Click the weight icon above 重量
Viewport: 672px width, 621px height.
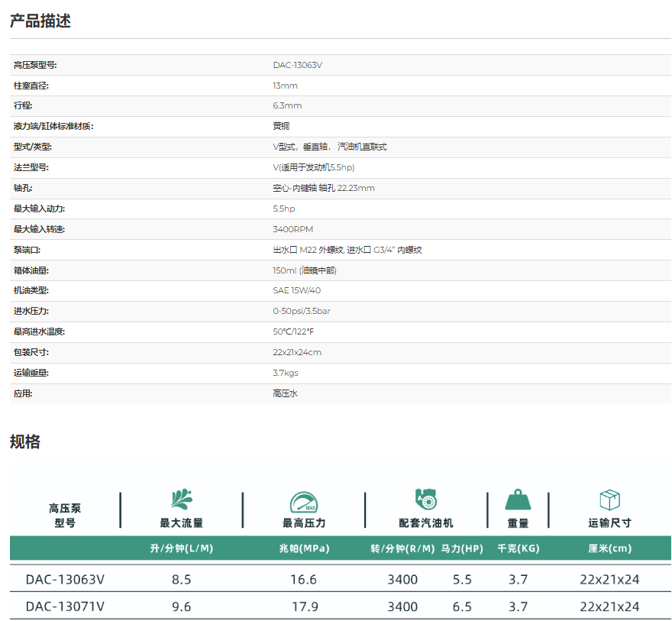pyautogui.click(x=518, y=500)
